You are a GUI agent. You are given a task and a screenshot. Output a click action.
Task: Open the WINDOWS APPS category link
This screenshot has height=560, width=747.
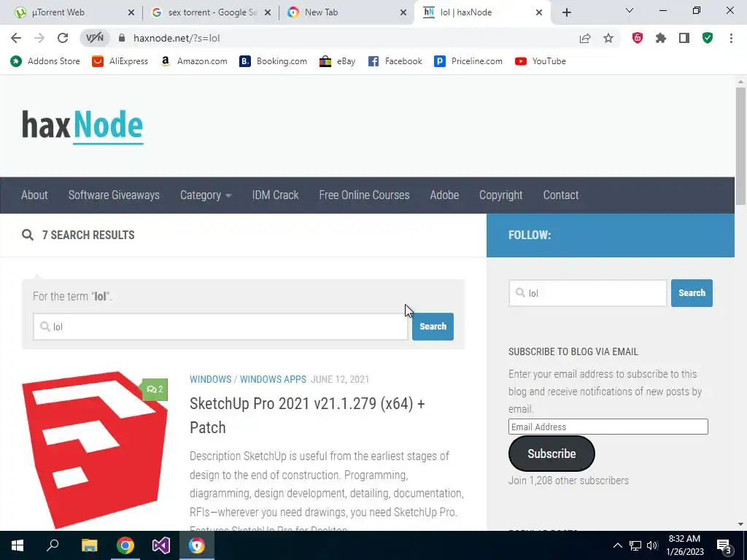(x=273, y=379)
